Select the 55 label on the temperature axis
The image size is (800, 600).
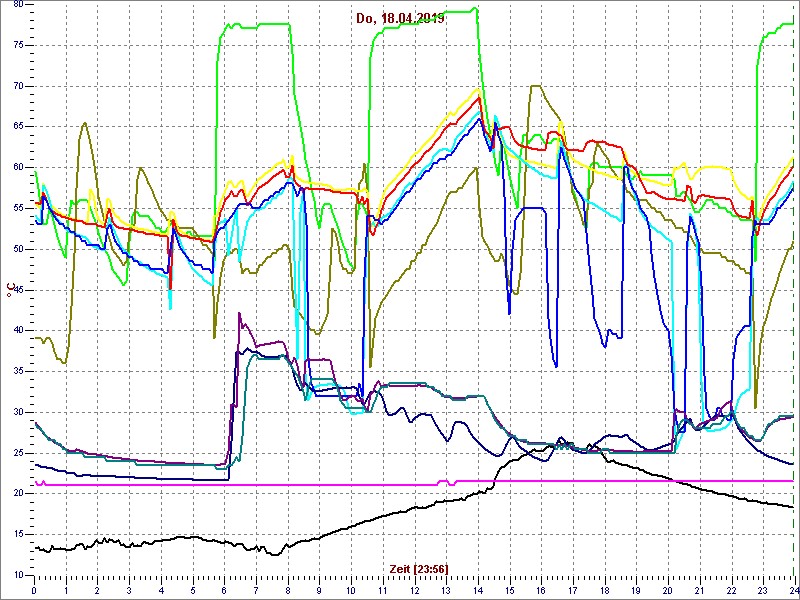point(18,208)
